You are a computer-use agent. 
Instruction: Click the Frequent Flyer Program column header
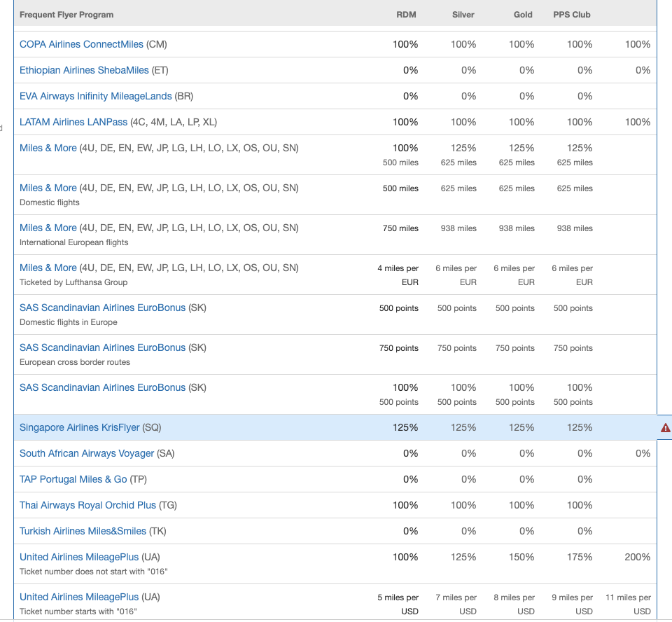tap(66, 15)
